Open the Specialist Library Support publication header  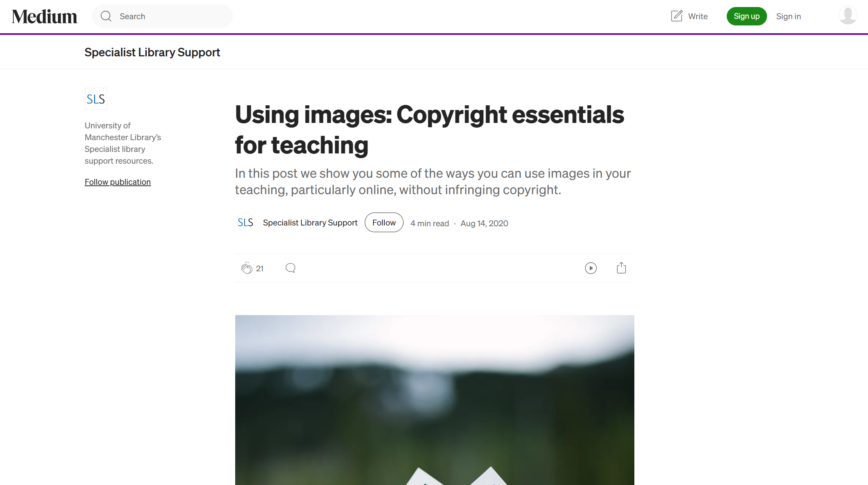[x=152, y=52]
